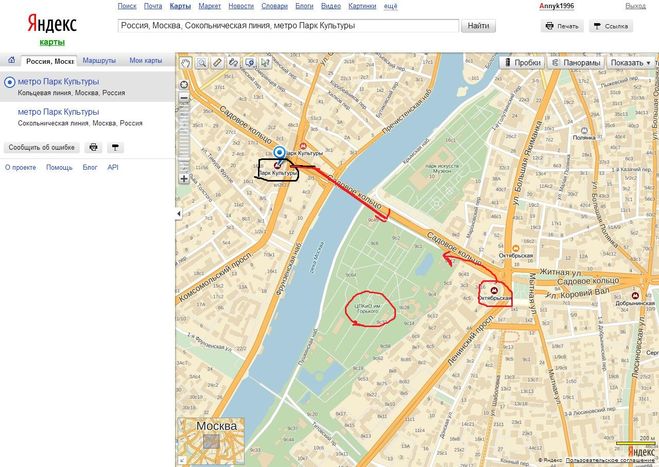Click the blue placemark pin on map

[279, 154]
